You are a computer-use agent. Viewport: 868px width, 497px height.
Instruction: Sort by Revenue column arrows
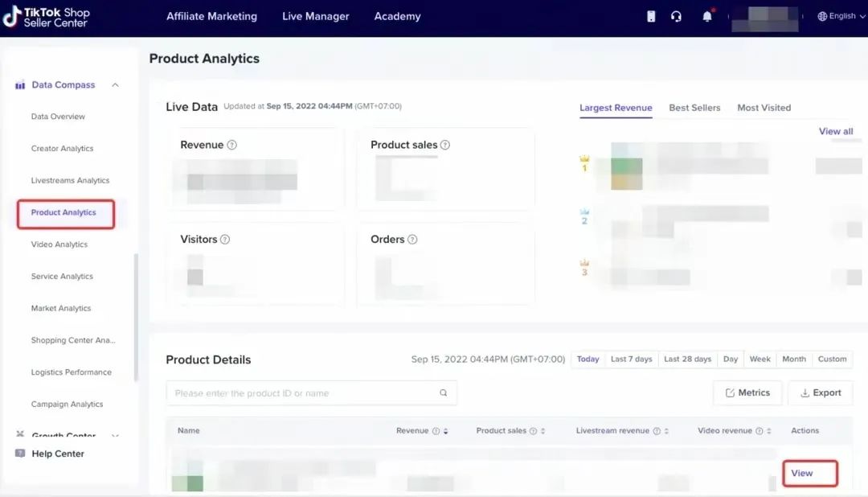[x=446, y=431]
